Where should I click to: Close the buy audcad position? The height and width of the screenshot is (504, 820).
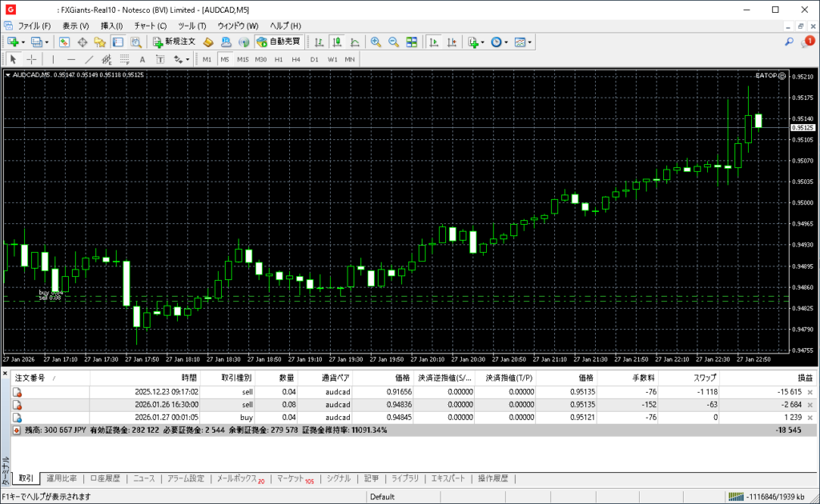click(x=810, y=418)
